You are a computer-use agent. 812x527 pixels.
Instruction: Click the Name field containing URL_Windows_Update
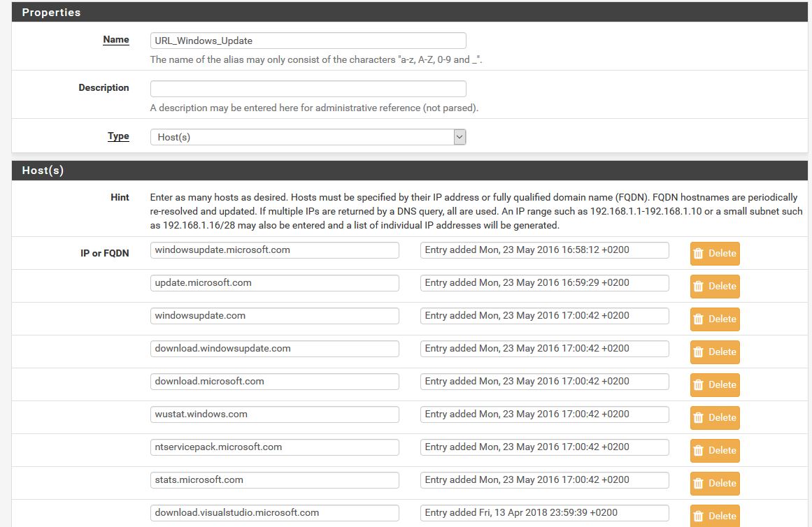(x=308, y=41)
